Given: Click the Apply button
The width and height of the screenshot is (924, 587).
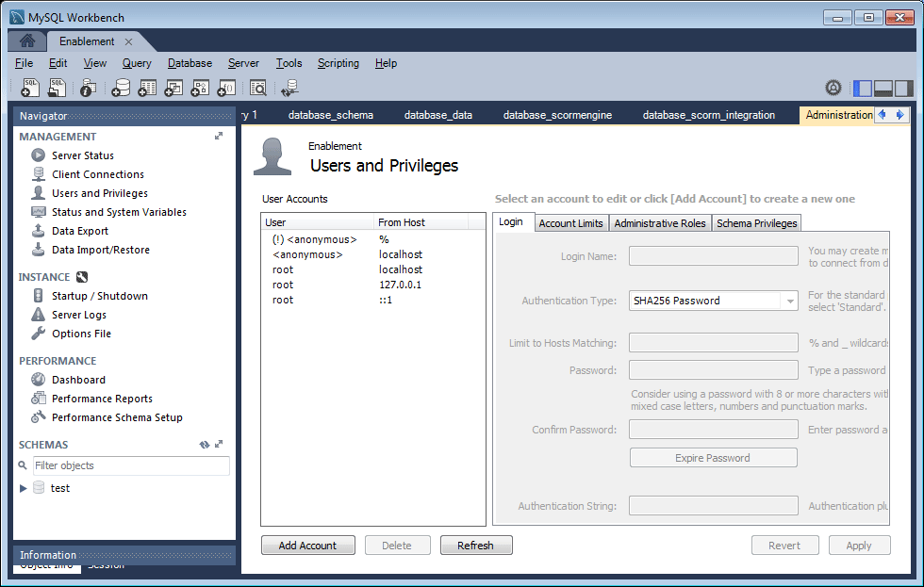Looking at the screenshot, I should 859,546.
